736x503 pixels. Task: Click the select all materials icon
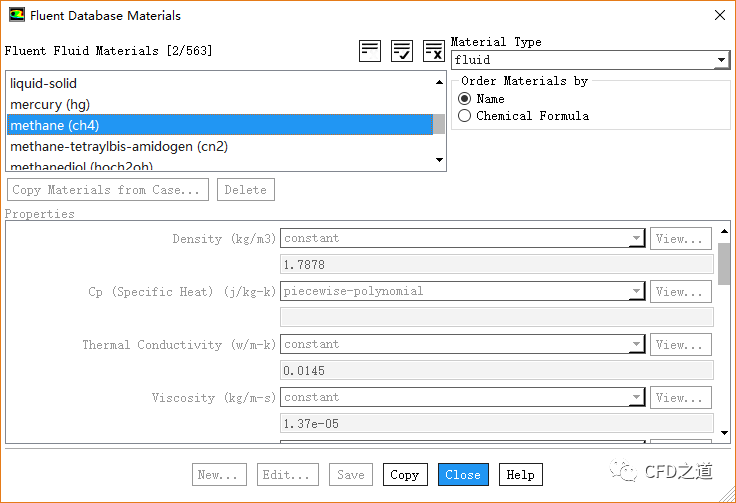pos(402,51)
